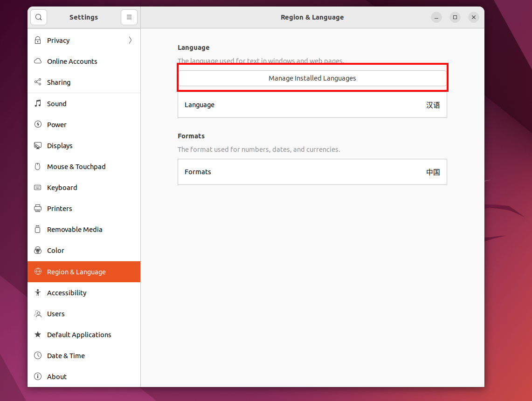Click Manage Installed Languages button
The image size is (532, 401).
pos(312,78)
